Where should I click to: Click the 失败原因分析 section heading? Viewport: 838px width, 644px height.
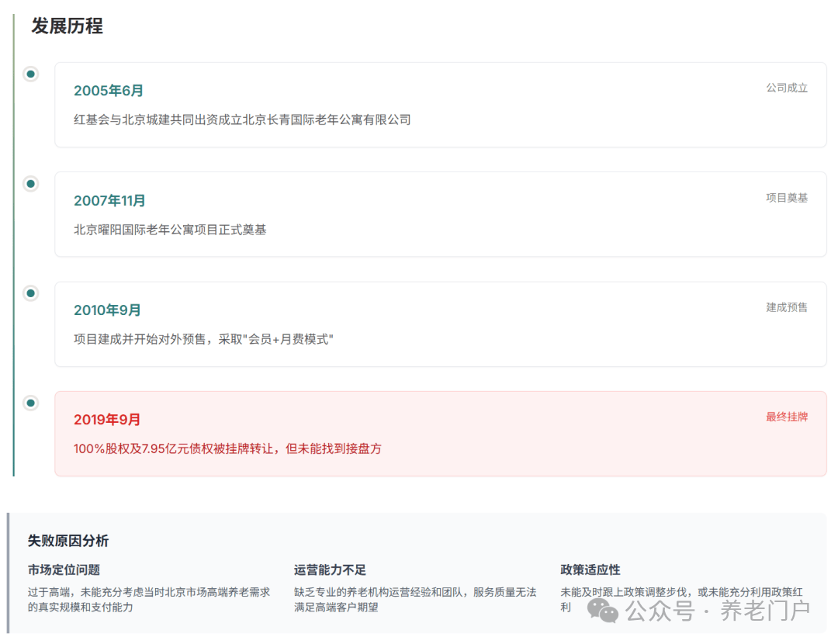coord(68,541)
